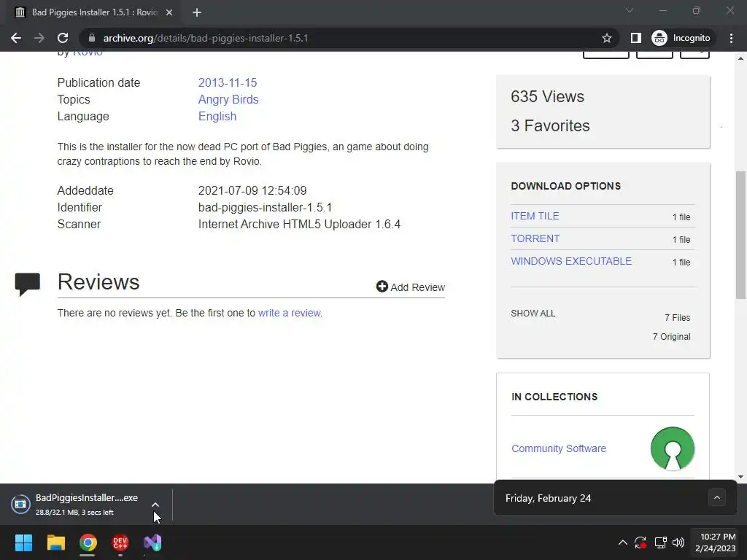Screen dimensions: 747x560
Task: Click the network tray icon
Action: [x=660, y=542]
